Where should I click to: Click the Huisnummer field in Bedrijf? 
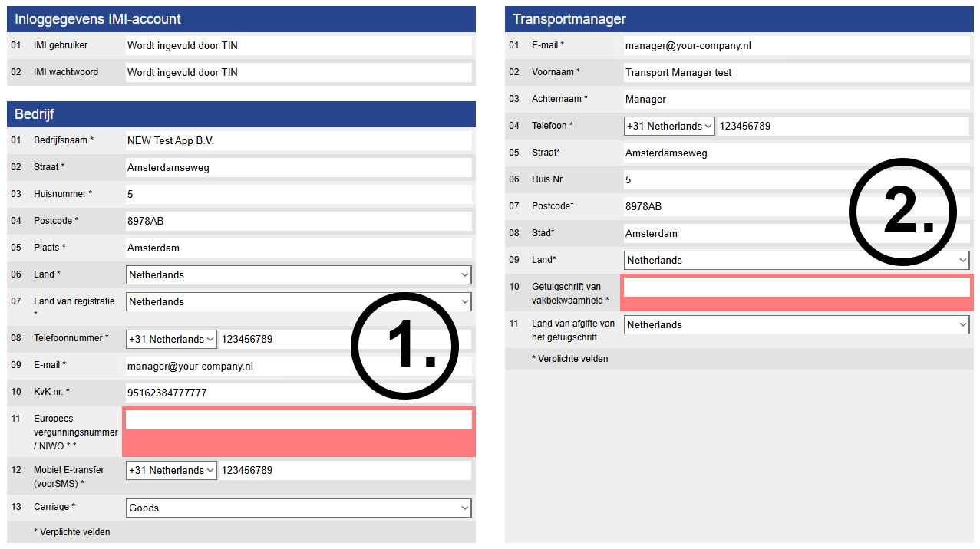298,194
